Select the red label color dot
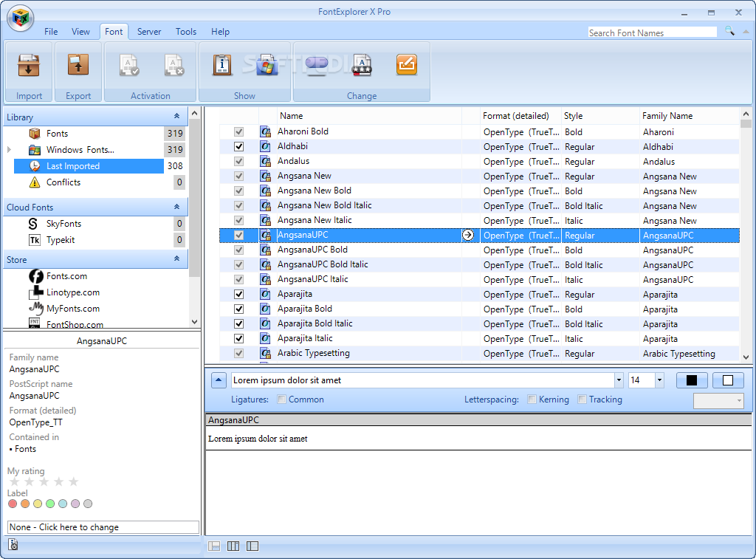The image size is (756, 559). [13, 504]
